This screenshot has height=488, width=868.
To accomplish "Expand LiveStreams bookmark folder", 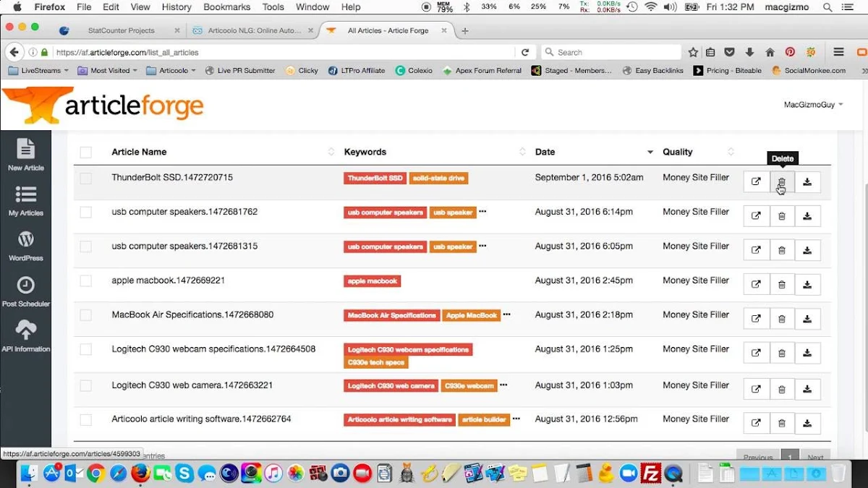I will pos(38,71).
